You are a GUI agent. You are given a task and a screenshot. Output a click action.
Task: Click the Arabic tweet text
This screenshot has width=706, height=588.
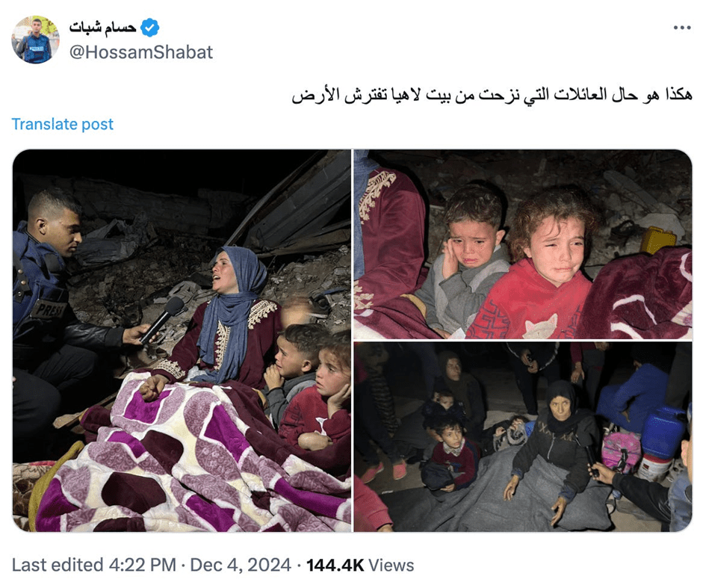point(492,95)
